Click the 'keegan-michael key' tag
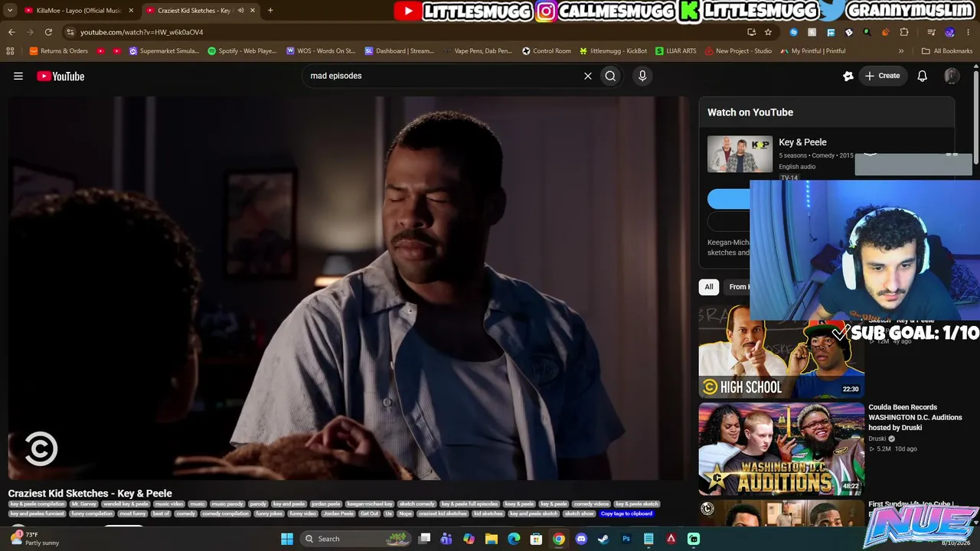Image resolution: width=980 pixels, height=551 pixels. [x=370, y=504]
